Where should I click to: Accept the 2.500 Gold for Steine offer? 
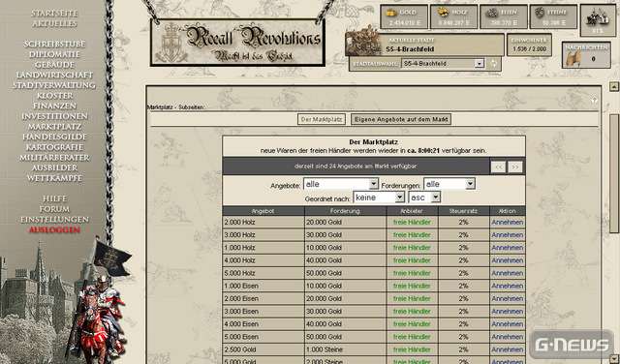click(508, 349)
